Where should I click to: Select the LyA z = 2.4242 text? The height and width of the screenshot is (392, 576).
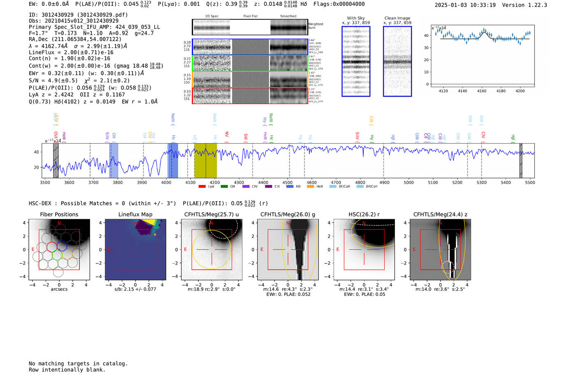[x=51, y=95]
